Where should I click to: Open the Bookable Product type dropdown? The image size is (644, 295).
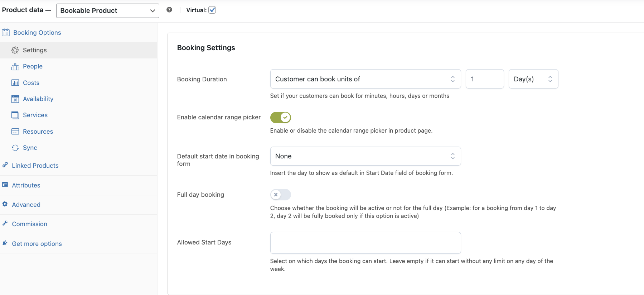(107, 11)
